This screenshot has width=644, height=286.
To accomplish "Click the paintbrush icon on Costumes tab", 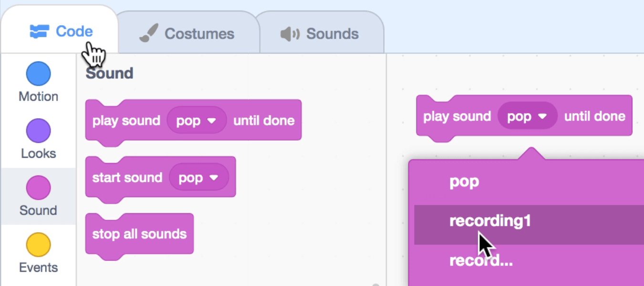I will 148,34.
